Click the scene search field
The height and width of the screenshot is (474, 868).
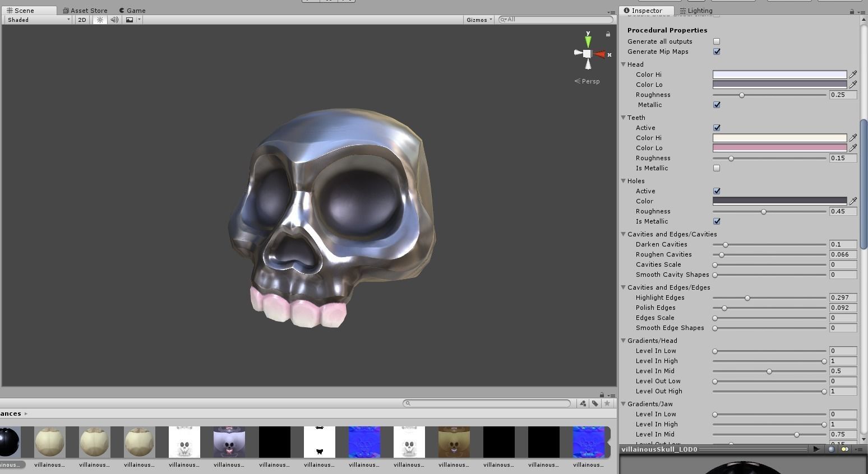pyautogui.click(x=556, y=20)
